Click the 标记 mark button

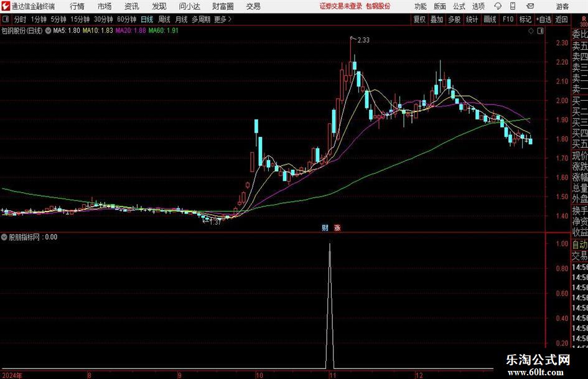click(x=525, y=19)
